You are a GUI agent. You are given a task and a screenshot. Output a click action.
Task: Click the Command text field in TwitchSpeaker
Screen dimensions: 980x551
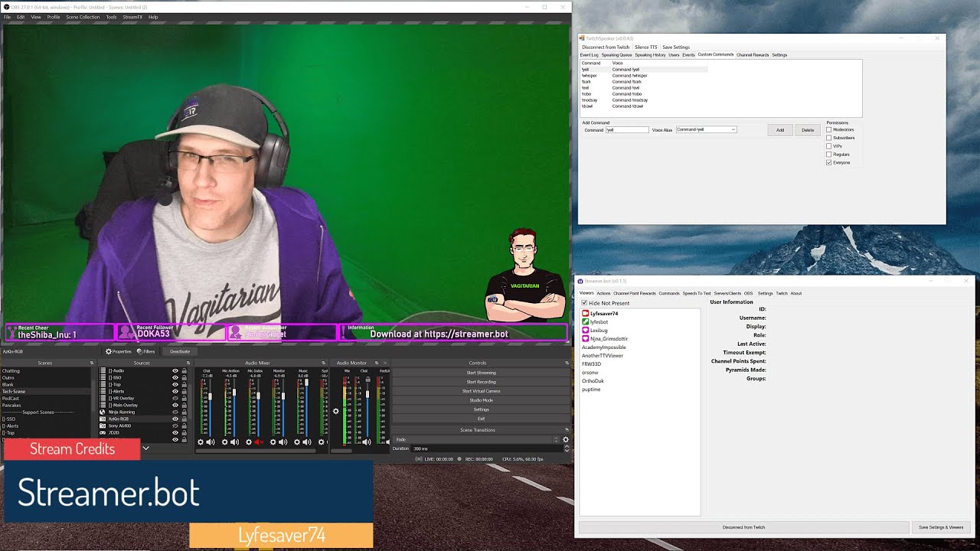[627, 130]
